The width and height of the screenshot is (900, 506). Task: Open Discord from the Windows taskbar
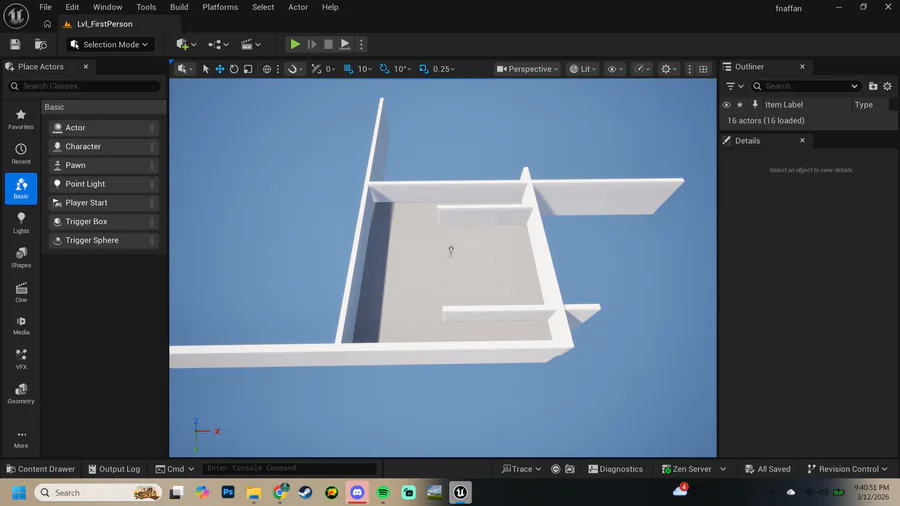(357, 492)
